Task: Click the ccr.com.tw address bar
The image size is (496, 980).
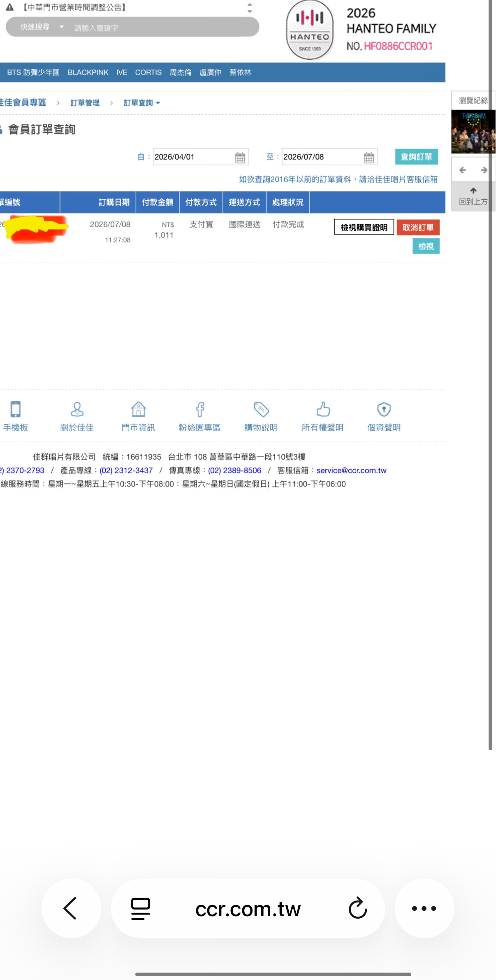Action: pos(248,908)
